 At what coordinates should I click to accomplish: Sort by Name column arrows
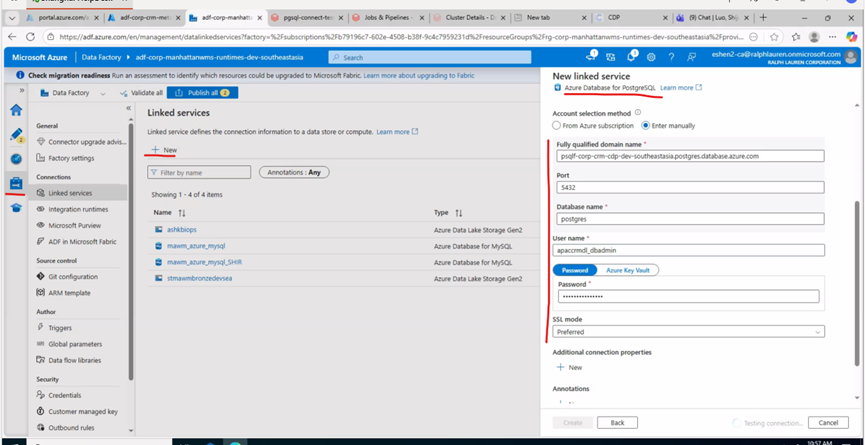(x=181, y=213)
